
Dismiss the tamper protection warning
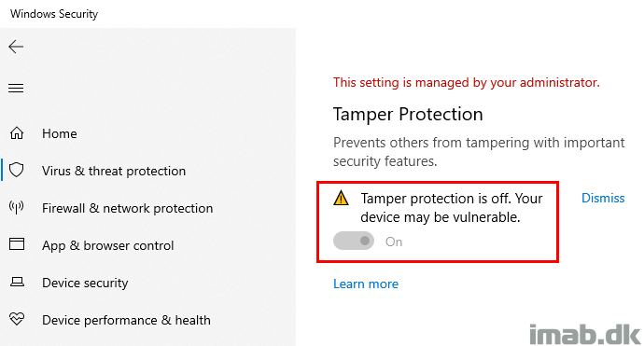603,199
